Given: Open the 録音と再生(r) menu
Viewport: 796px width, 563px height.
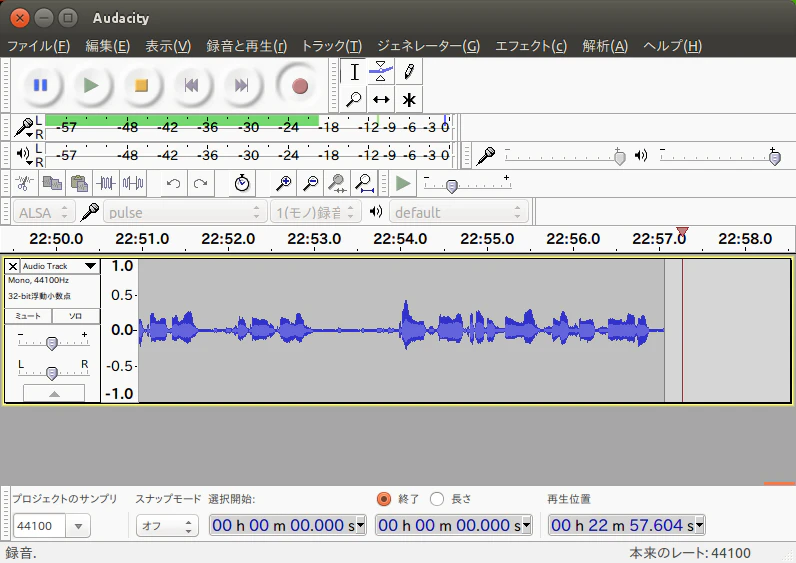Looking at the screenshot, I should pos(246,46).
